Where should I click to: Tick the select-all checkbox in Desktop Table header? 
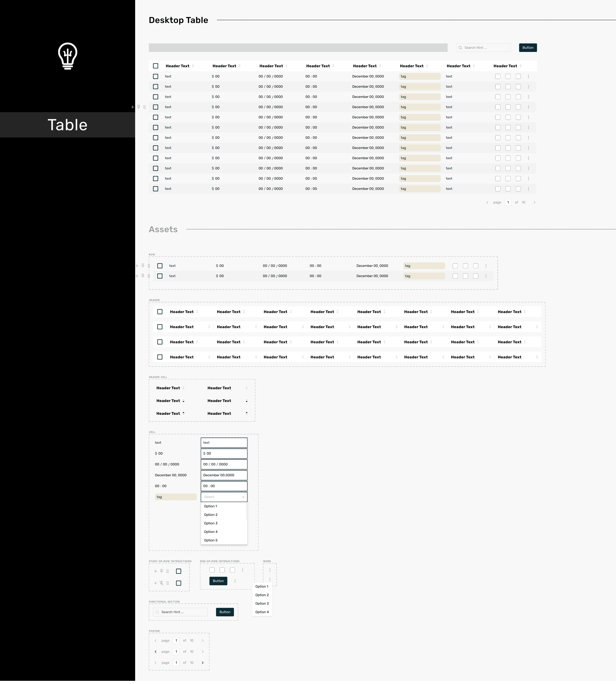pyautogui.click(x=156, y=66)
